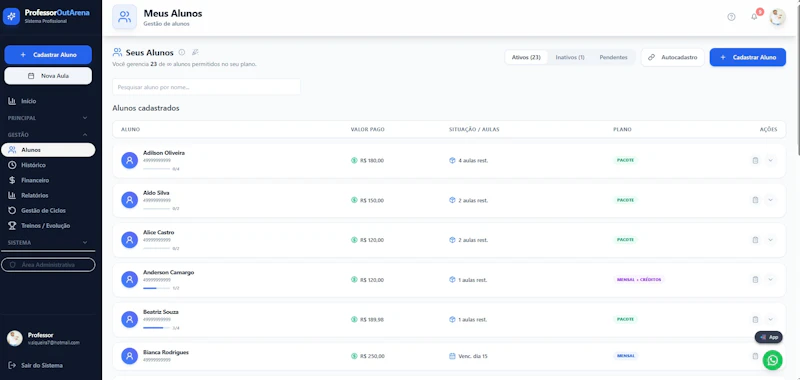Click clipboard icon for Bianca Rodrigues
This screenshot has width=800, height=380.
(755, 356)
